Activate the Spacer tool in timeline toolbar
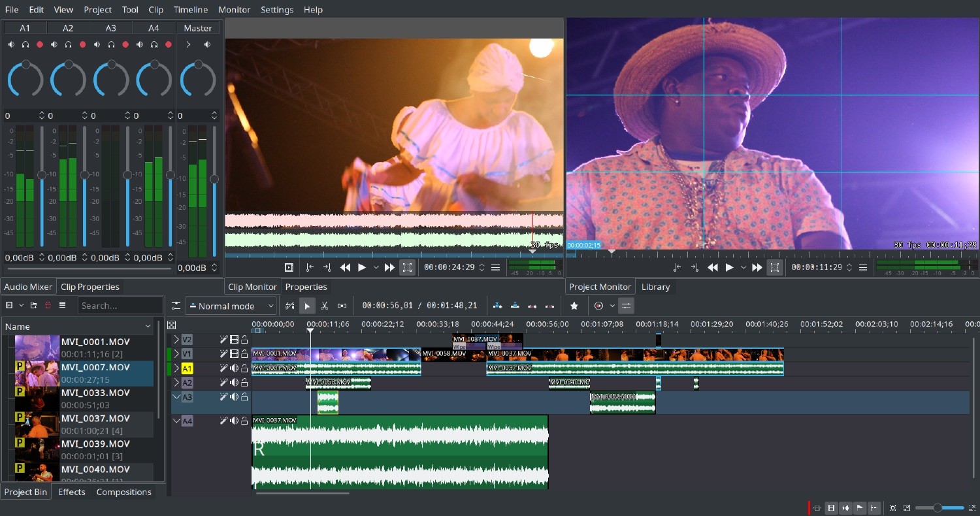 pos(342,306)
